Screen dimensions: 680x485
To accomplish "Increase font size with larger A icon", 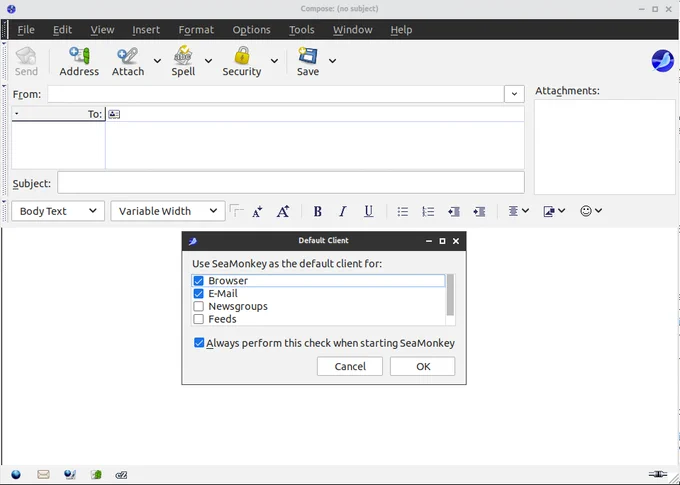I will (x=283, y=211).
